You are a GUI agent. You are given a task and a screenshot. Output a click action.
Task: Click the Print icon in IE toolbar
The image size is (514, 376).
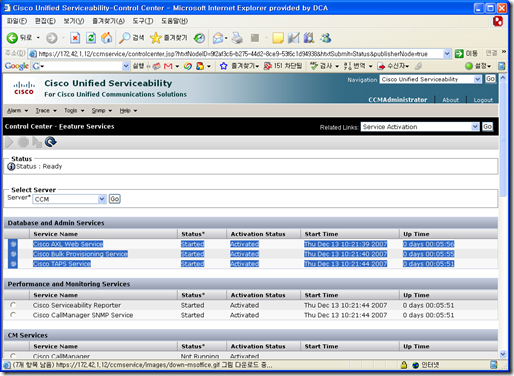(237, 38)
